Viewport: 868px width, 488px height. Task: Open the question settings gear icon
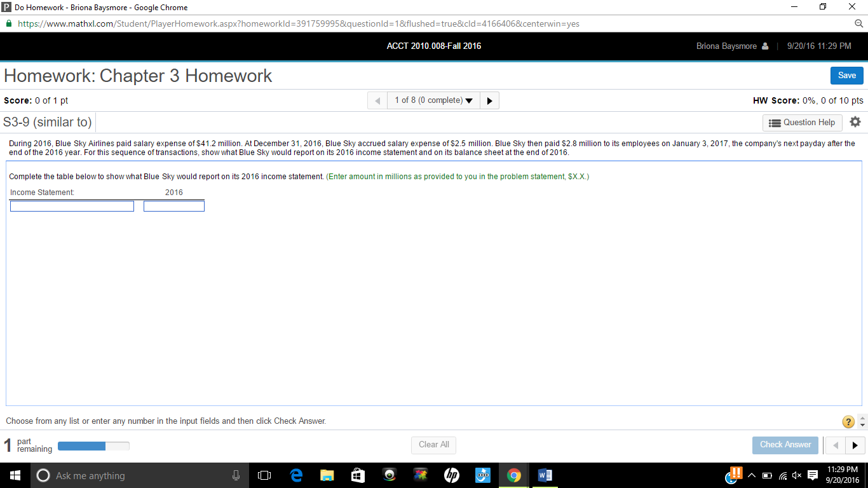tap(855, 121)
